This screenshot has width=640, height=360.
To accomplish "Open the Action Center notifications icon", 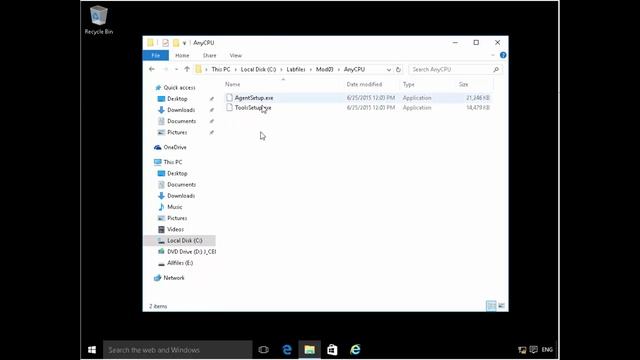I will pyautogui.click(x=533, y=350).
